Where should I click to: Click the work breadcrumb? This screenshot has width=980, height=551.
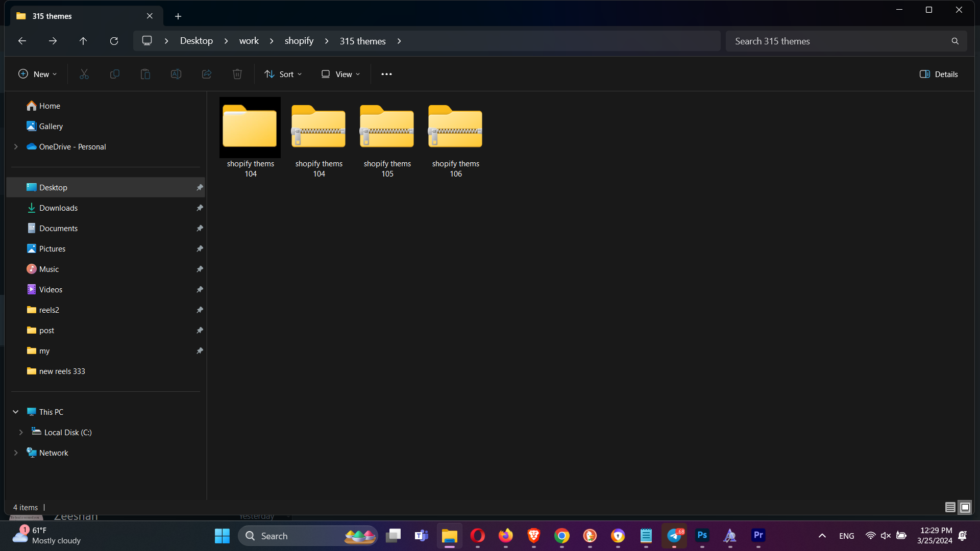pos(249,41)
